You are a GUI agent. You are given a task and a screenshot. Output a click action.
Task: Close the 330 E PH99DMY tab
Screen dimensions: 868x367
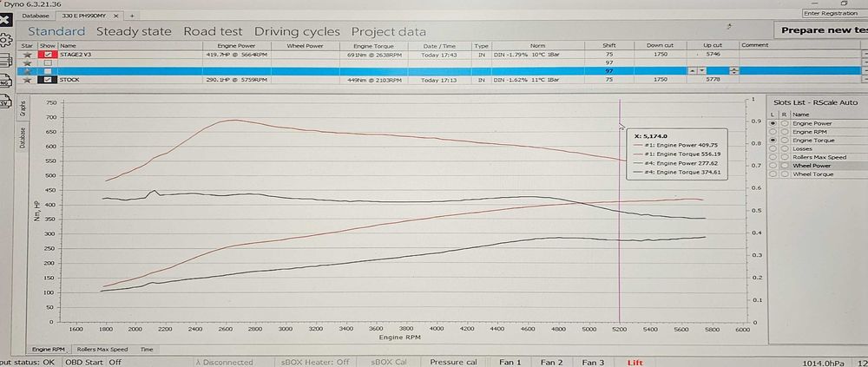point(115,16)
